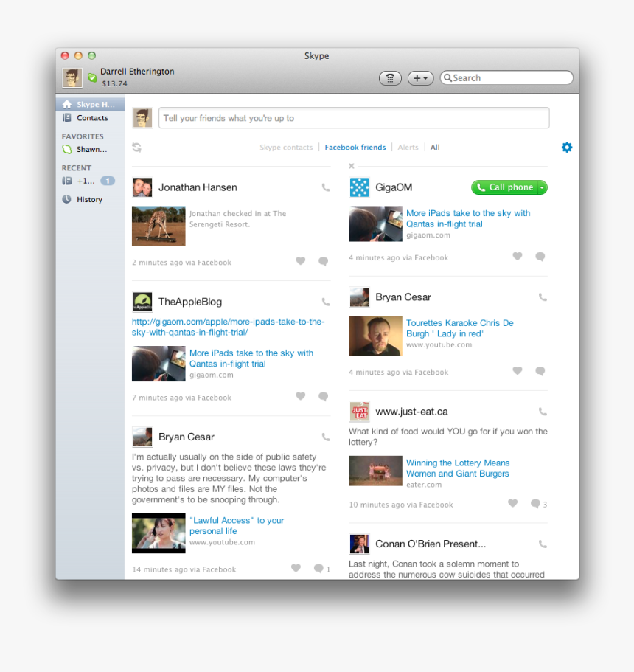Like Bryan Cesar's 14 minutes ago post
This screenshot has width=634, height=672.
tap(296, 568)
